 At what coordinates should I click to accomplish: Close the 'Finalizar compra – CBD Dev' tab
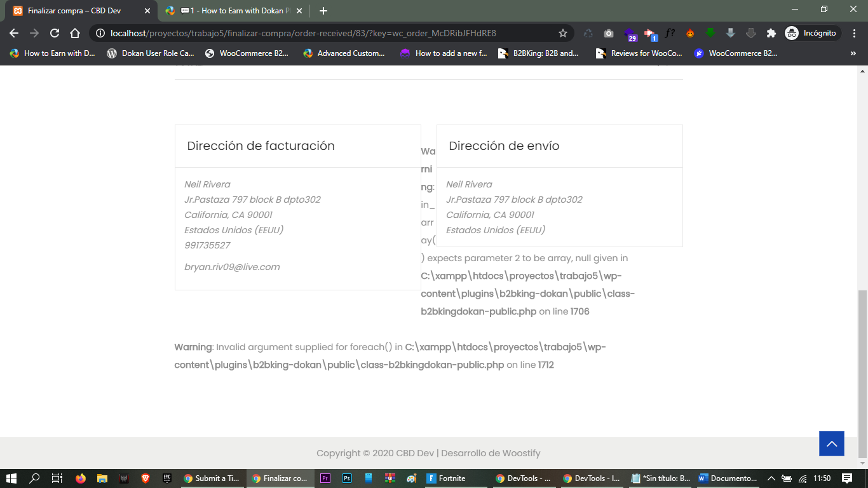148,11
